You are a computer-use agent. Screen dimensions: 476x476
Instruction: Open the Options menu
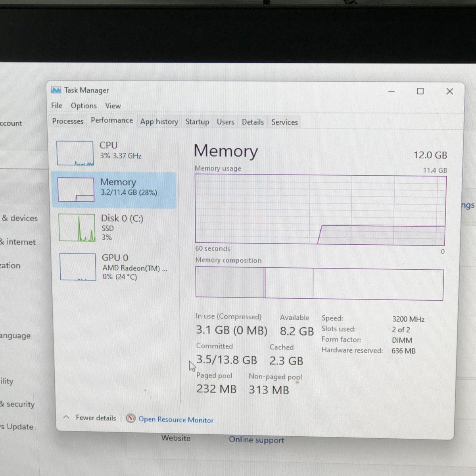pyautogui.click(x=84, y=106)
